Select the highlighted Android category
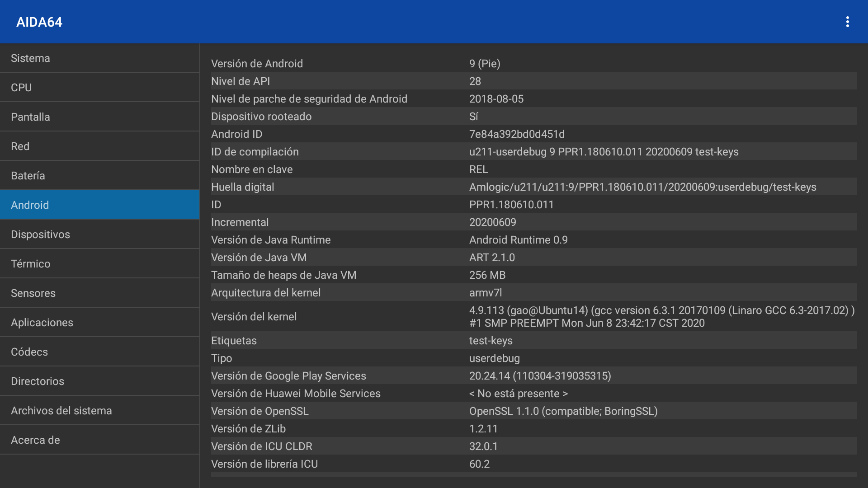This screenshot has height=488, width=868. [x=99, y=205]
